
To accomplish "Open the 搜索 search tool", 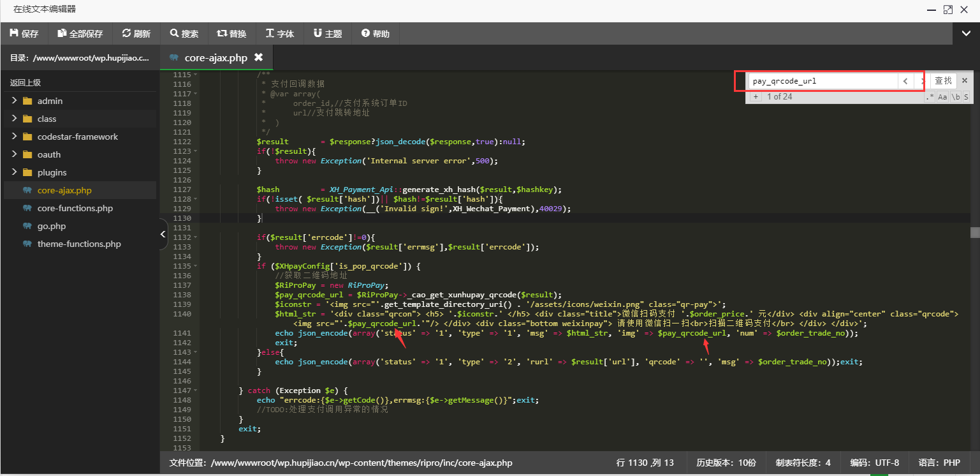I will click(184, 34).
